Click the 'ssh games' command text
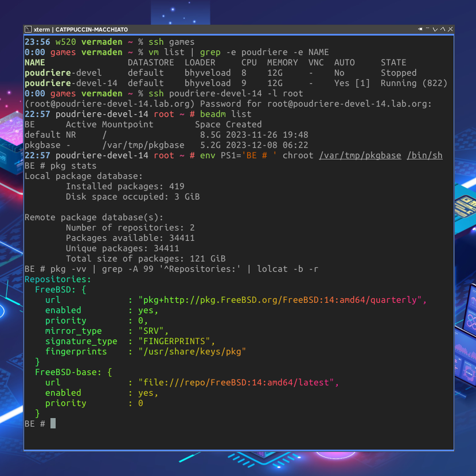 pos(171,42)
